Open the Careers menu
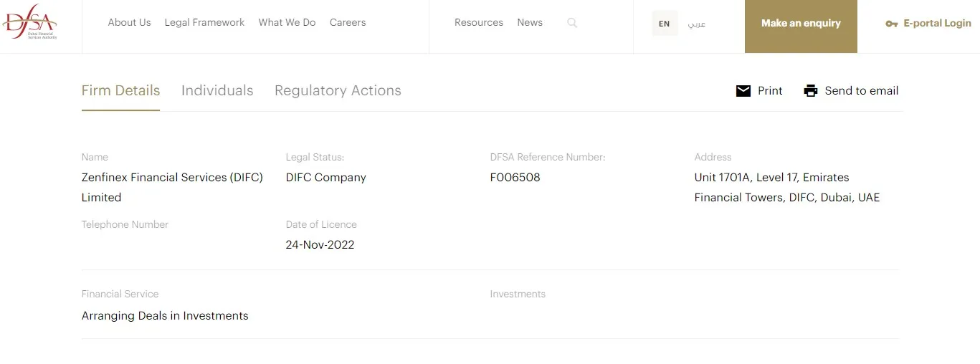980x364 pixels. (348, 22)
